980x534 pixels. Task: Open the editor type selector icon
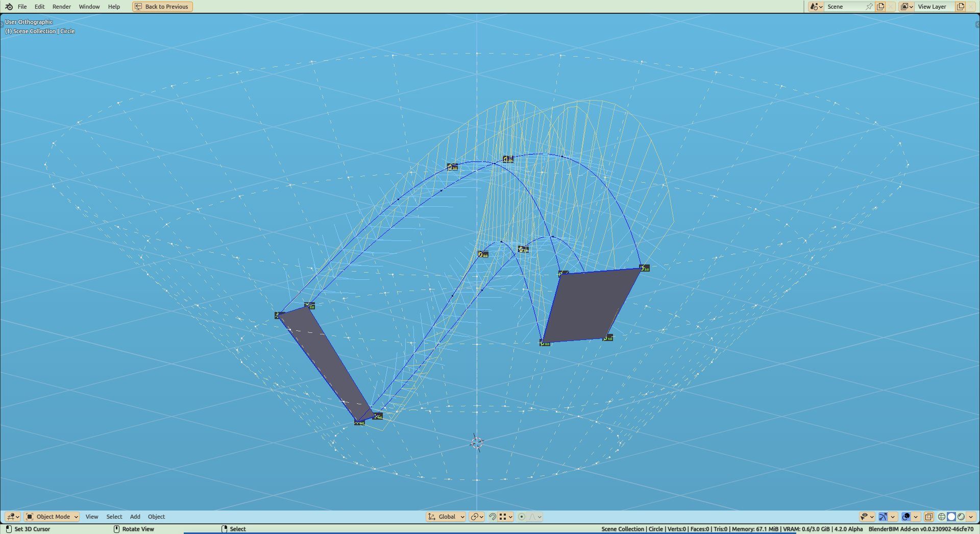tap(13, 517)
